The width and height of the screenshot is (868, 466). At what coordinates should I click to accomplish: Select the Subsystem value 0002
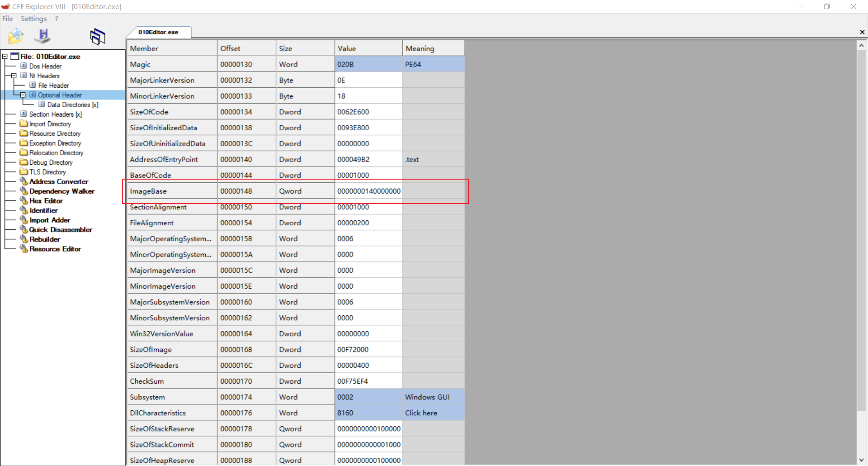[369, 397]
